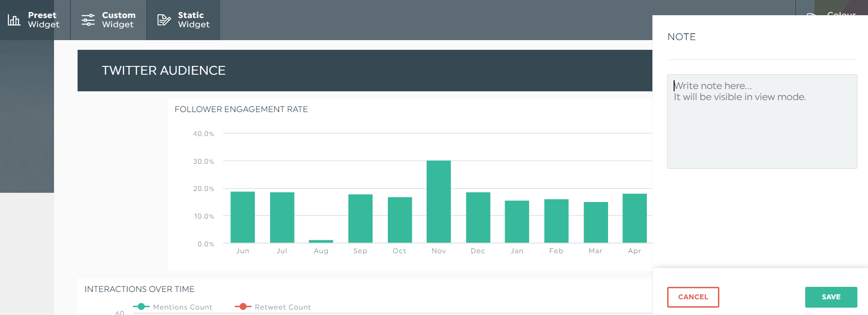Toggle the Retweet Count legend series
868x315 pixels.
tap(273, 307)
